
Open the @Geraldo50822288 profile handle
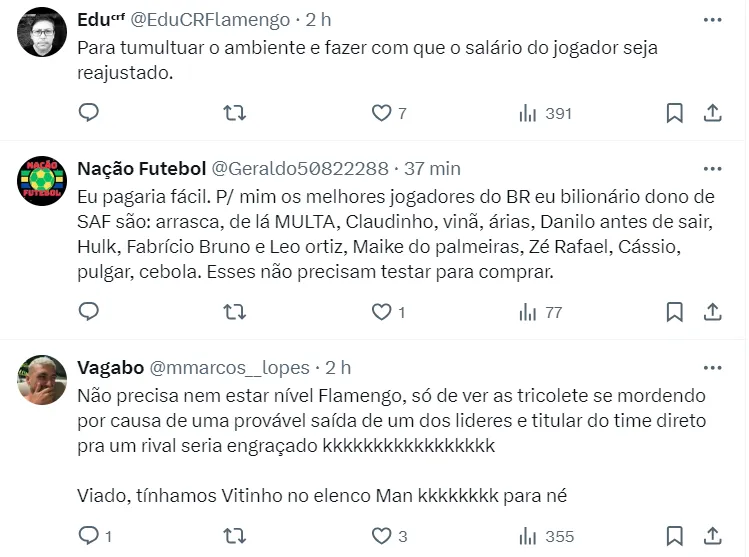(x=300, y=168)
